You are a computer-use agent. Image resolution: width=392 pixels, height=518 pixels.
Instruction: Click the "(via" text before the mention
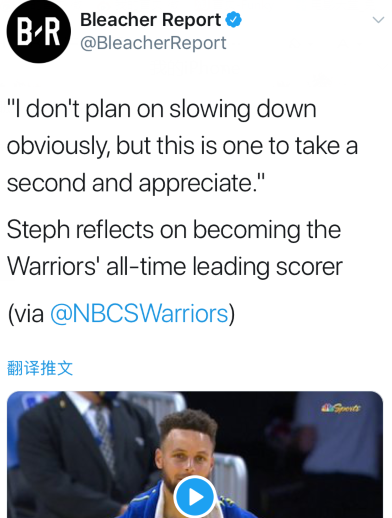26,314
